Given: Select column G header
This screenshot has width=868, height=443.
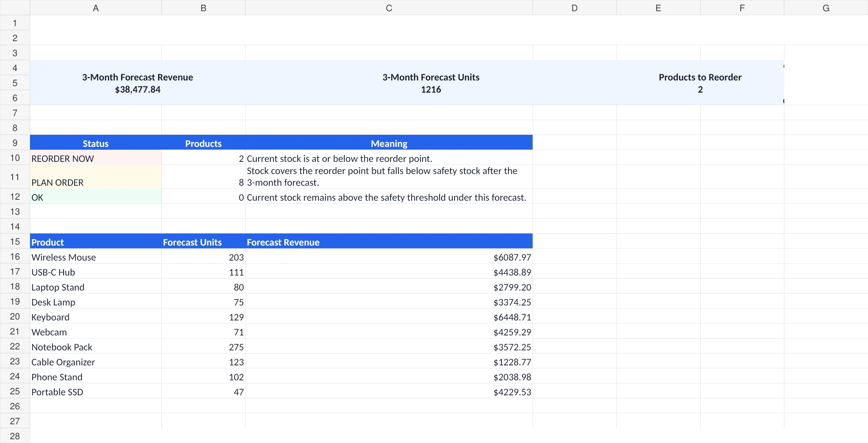Looking at the screenshot, I should [826, 7].
